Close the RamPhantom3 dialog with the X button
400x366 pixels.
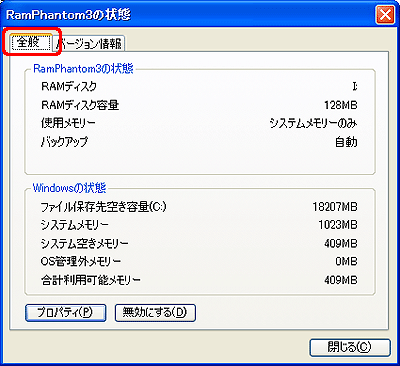point(385,15)
